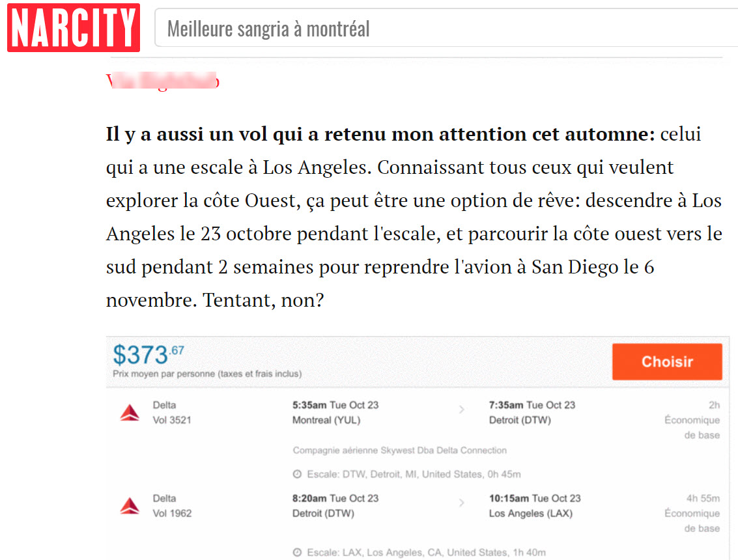738x560 pixels.
Task: Click the Narcity logo
Action: tap(74, 27)
